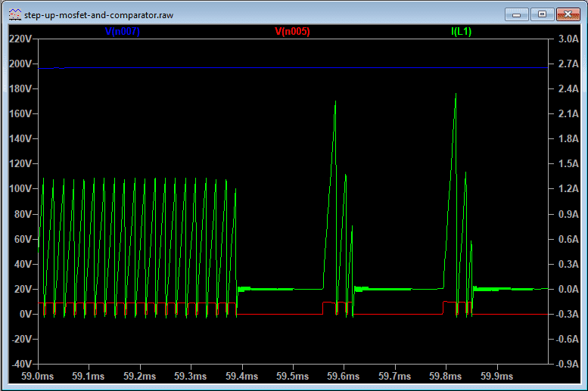Maximize the step-up-mosfet-and-comparator.raw window
This screenshot has width=588, height=391.
coord(542,14)
